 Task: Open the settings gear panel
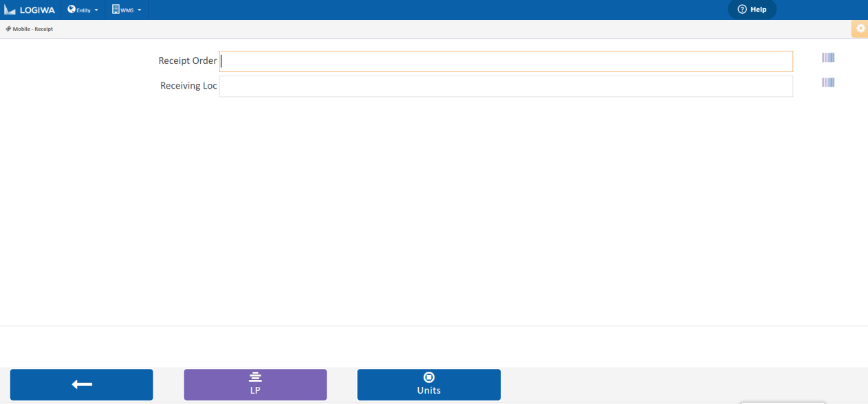tap(860, 29)
